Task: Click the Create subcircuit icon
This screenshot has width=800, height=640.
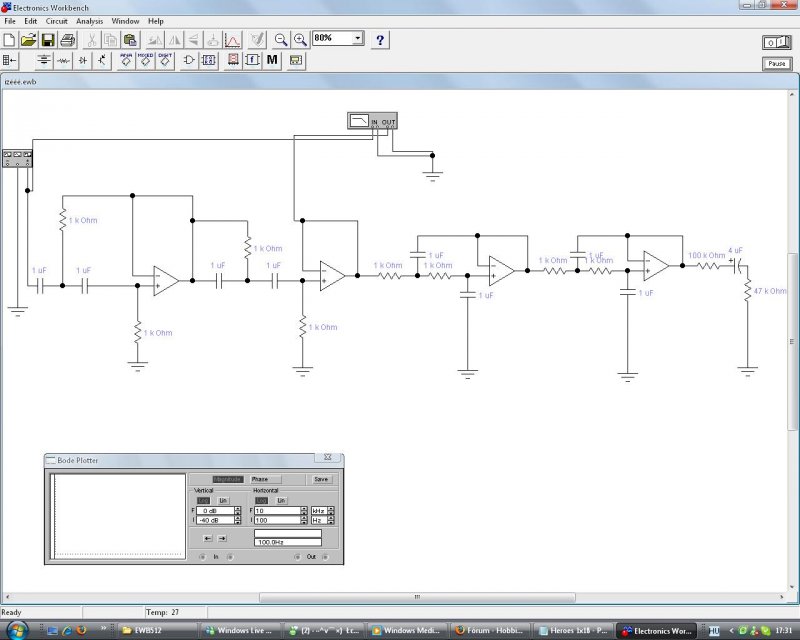Action: [x=213, y=39]
